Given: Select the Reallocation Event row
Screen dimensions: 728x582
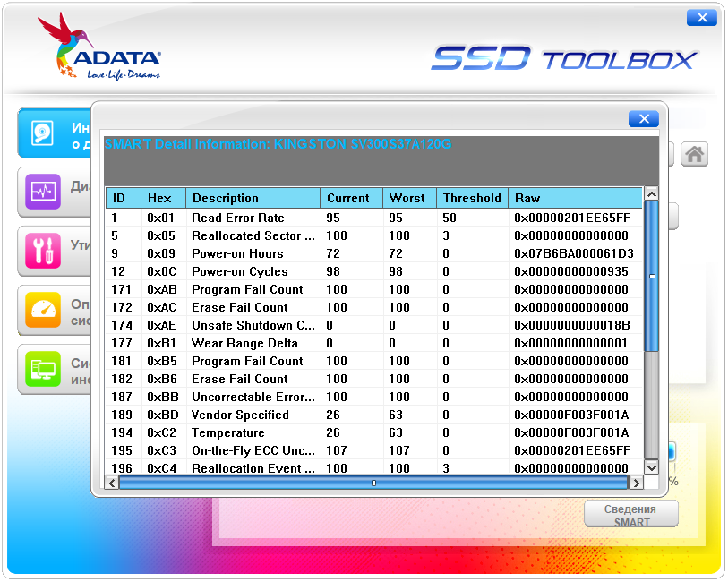Looking at the screenshot, I should (374, 467).
